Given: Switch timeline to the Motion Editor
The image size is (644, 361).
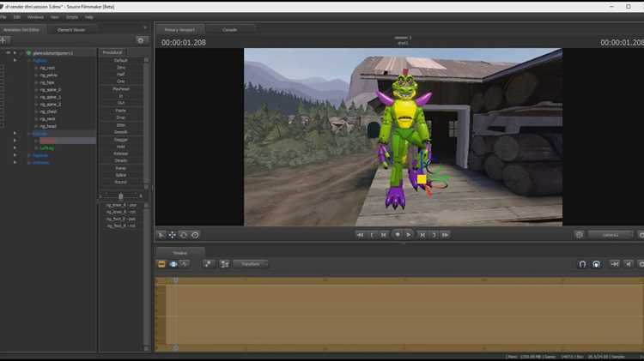Looking at the screenshot, I should (x=173, y=264).
